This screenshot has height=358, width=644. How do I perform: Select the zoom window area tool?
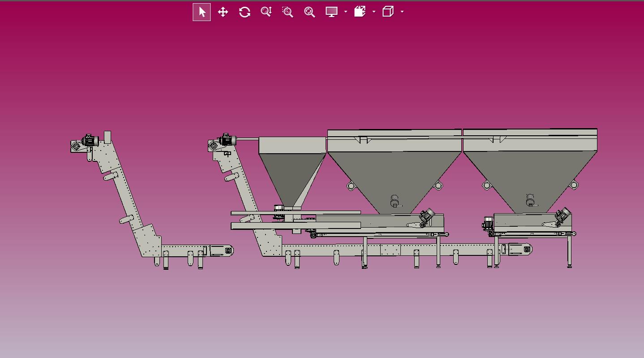point(288,12)
